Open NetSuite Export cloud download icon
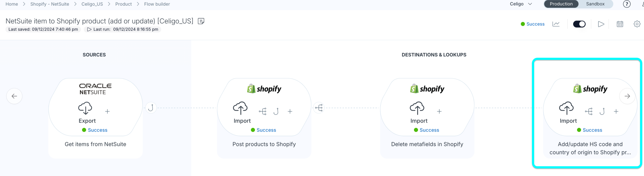 pos(85,108)
